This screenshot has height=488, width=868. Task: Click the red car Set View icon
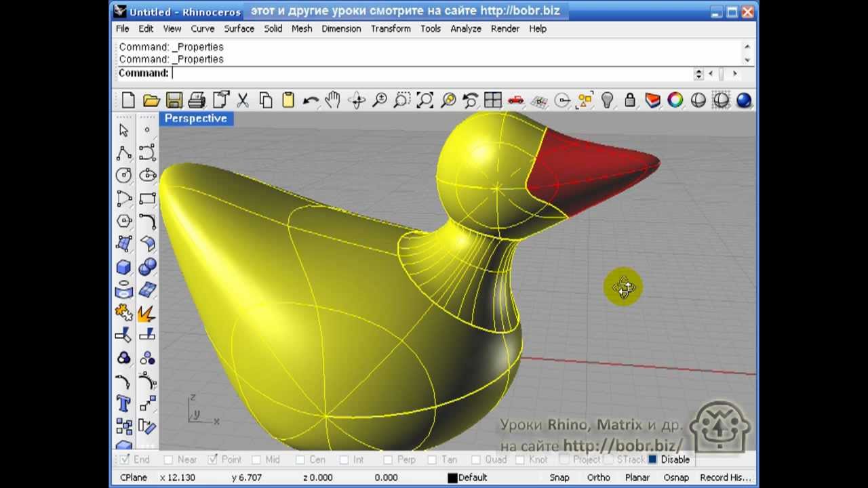516,100
